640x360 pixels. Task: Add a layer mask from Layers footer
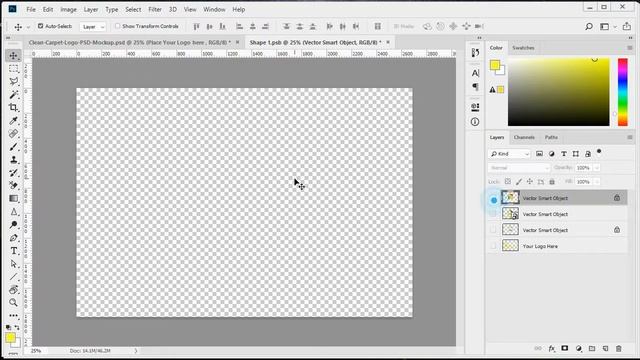[564, 349]
